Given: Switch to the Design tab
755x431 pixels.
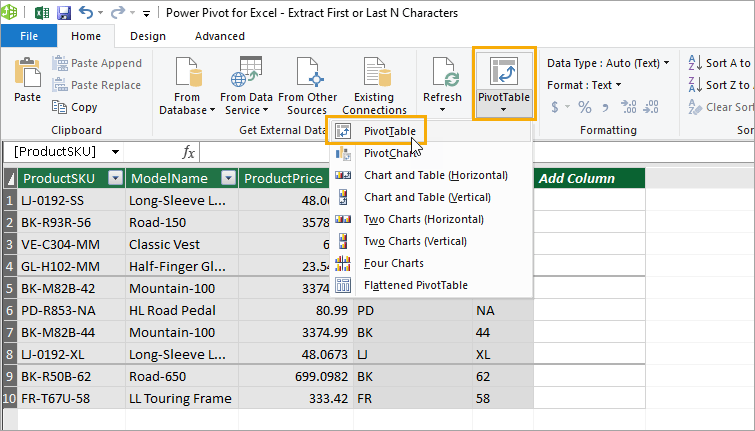Looking at the screenshot, I should coord(148,36).
